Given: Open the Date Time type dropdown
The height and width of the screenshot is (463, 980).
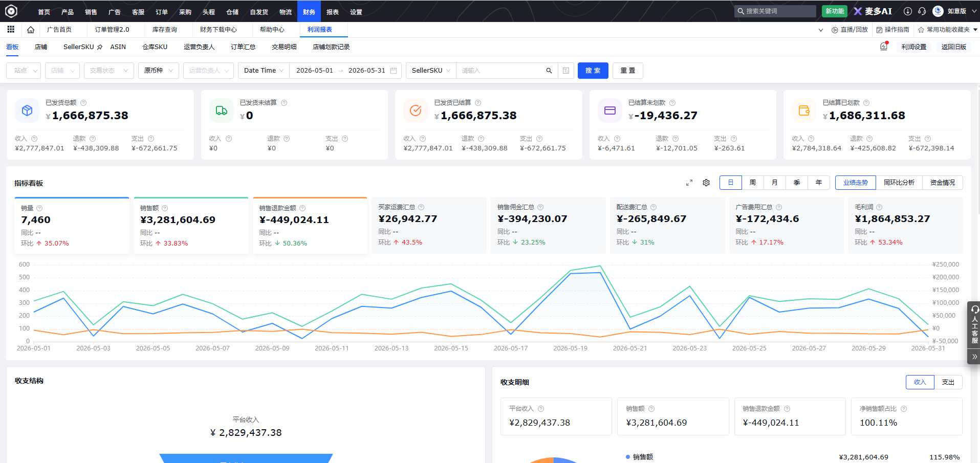Looking at the screenshot, I should (x=264, y=71).
